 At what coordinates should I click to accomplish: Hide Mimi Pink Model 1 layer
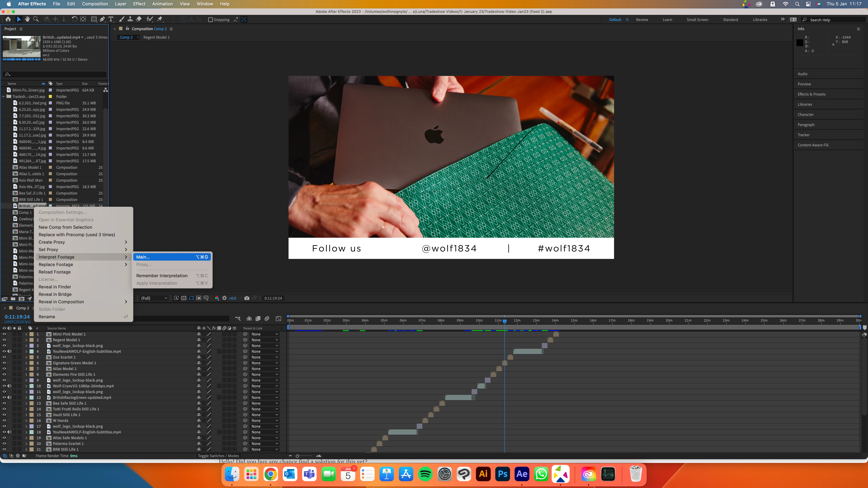(4, 334)
